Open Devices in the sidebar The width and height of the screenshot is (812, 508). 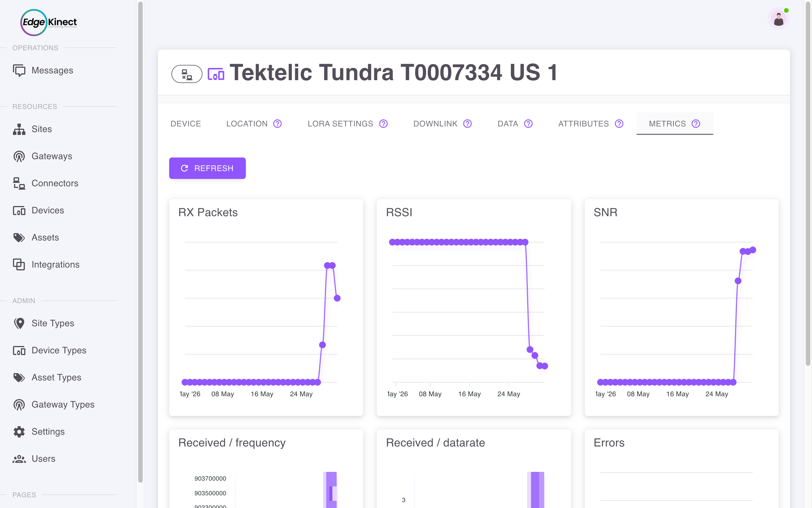coord(48,210)
